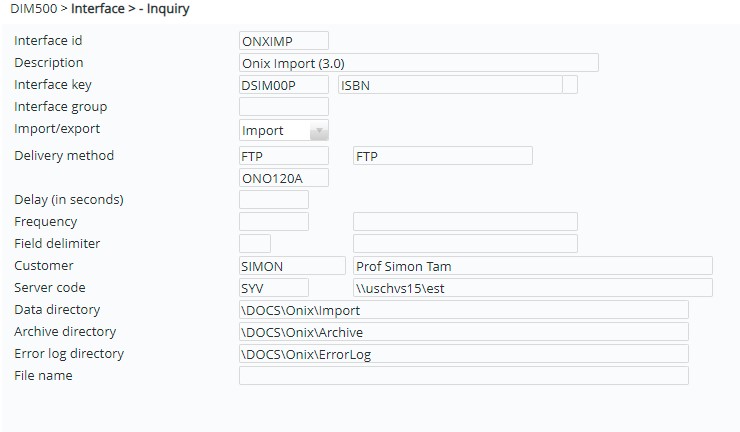
Task: Click the ISBN interface key description field
Action: pos(450,85)
